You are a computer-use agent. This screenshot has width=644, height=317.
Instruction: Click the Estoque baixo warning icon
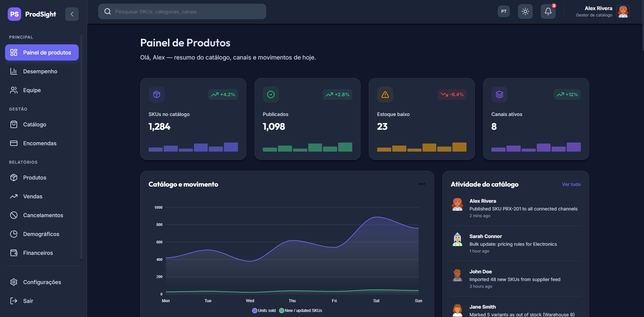click(x=385, y=94)
